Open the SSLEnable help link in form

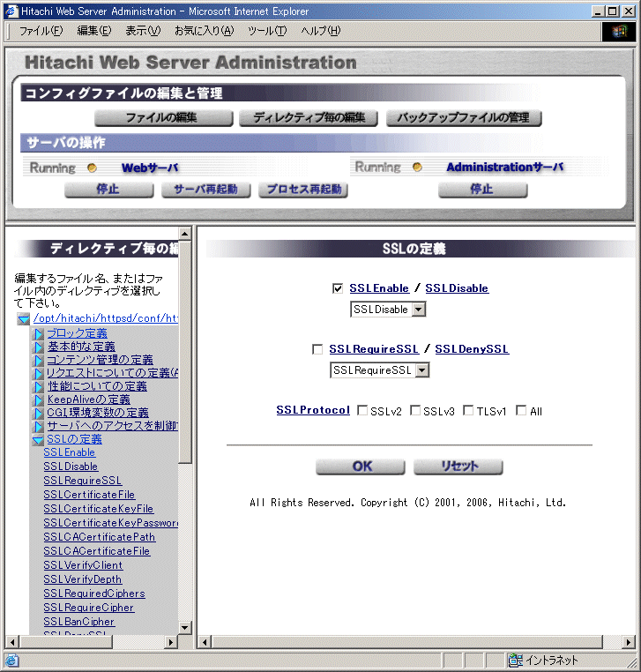379,288
